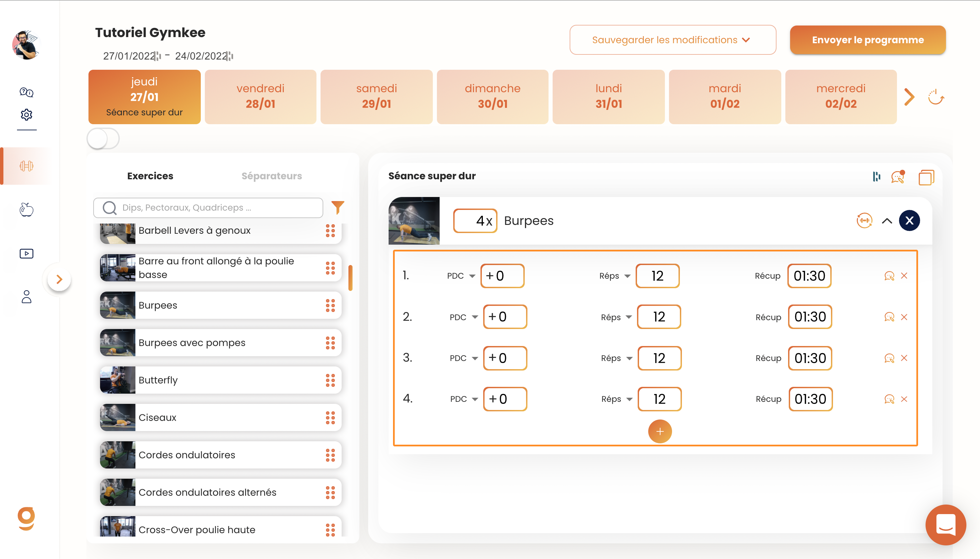
Task: Show next week with right chevron
Action: pos(909,97)
